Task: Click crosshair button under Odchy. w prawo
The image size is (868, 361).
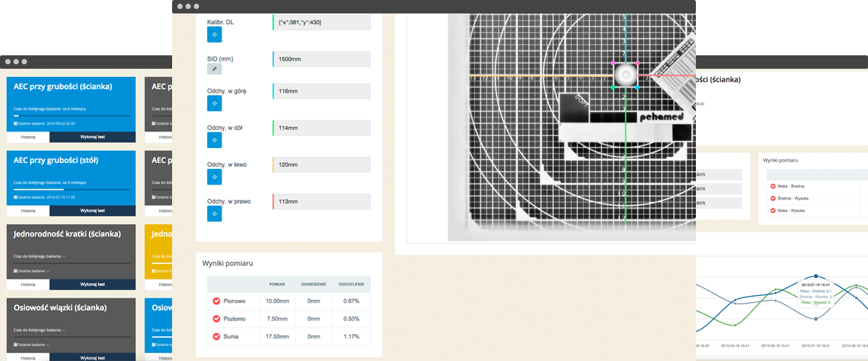Action: click(x=215, y=213)
